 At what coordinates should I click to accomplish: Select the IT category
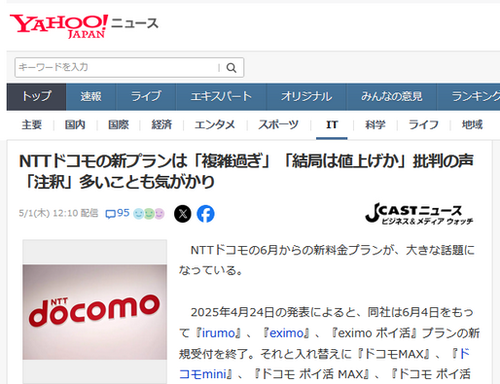click(x=332, y=125)
